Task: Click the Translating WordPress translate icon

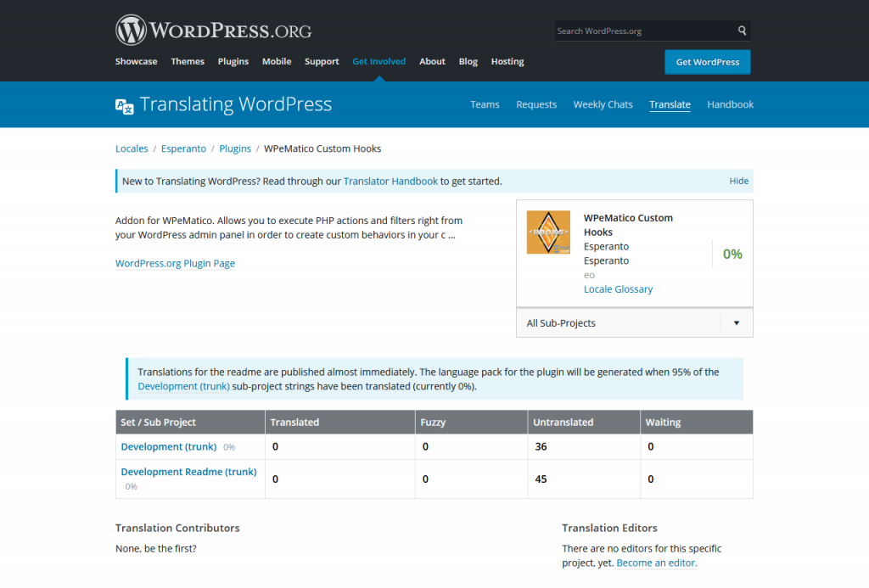Action: 125,106
